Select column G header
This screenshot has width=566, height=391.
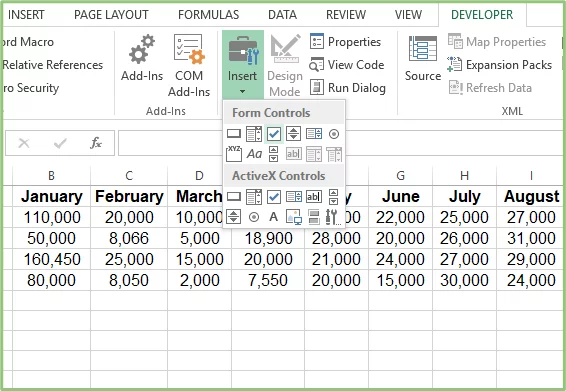tap(400, 176)
